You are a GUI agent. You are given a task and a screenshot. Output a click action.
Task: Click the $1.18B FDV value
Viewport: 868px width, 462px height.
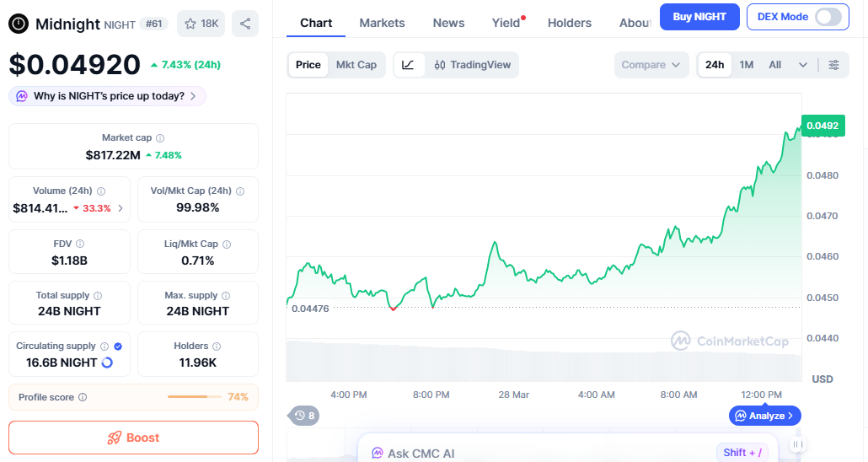tap(69, 261)
